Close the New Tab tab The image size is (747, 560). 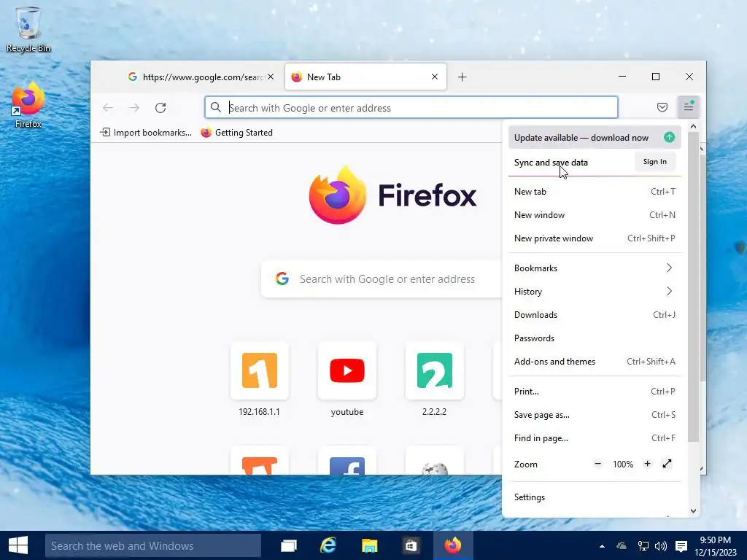[435, 77]
